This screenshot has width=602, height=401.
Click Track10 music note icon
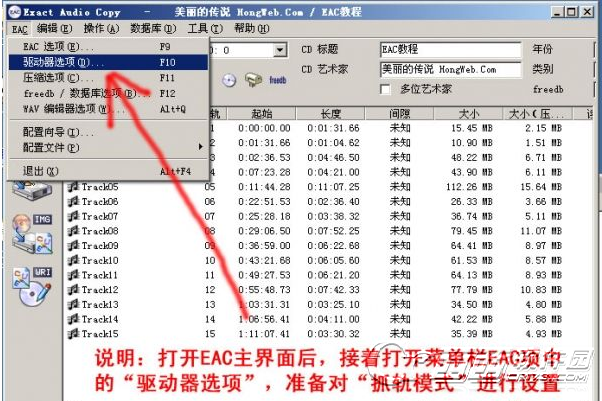73,260
